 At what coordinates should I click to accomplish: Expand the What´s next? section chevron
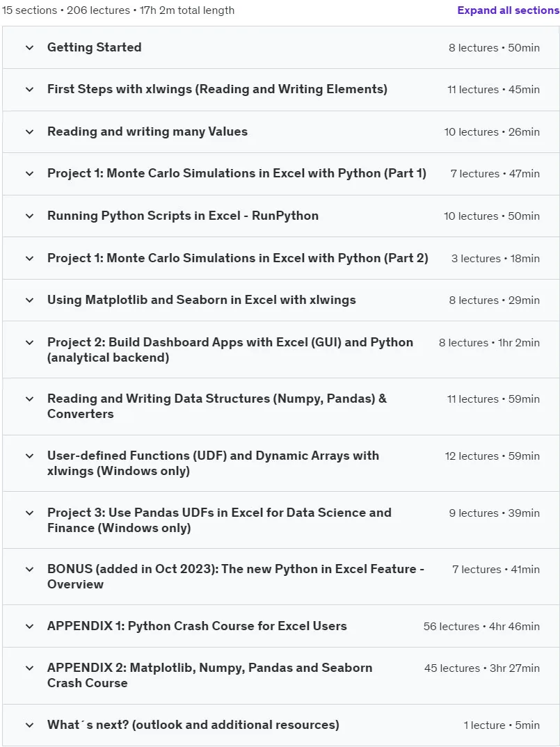[29, 725]
